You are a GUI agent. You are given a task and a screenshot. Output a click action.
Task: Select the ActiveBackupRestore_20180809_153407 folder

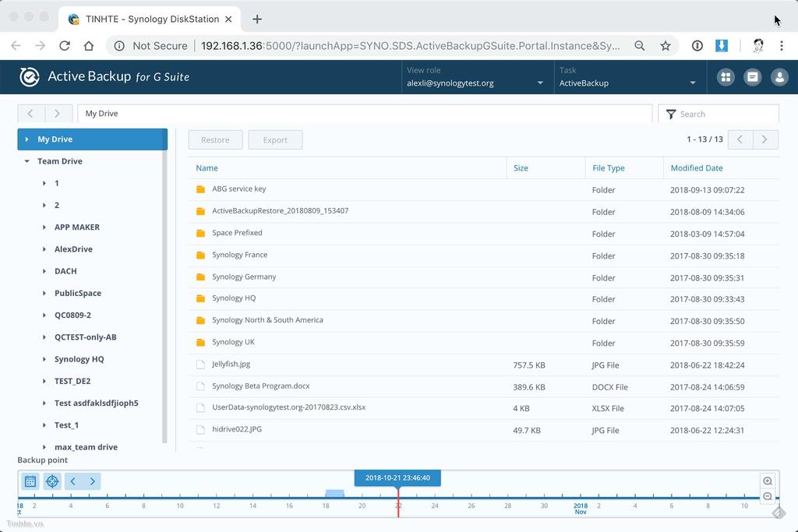pyautogui.click(x=483, y=211)
